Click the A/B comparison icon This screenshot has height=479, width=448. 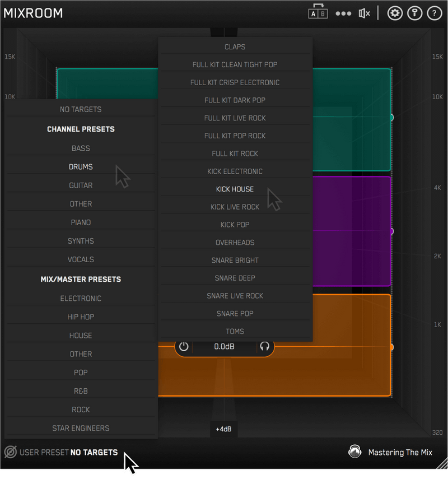click(x=318, y=12)
